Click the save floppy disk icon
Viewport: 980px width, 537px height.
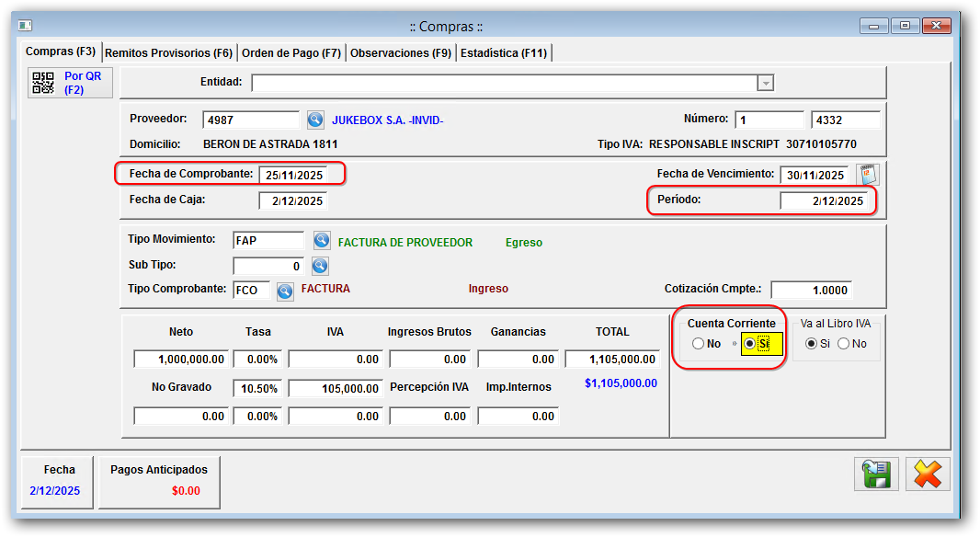(x=875, y=474)
